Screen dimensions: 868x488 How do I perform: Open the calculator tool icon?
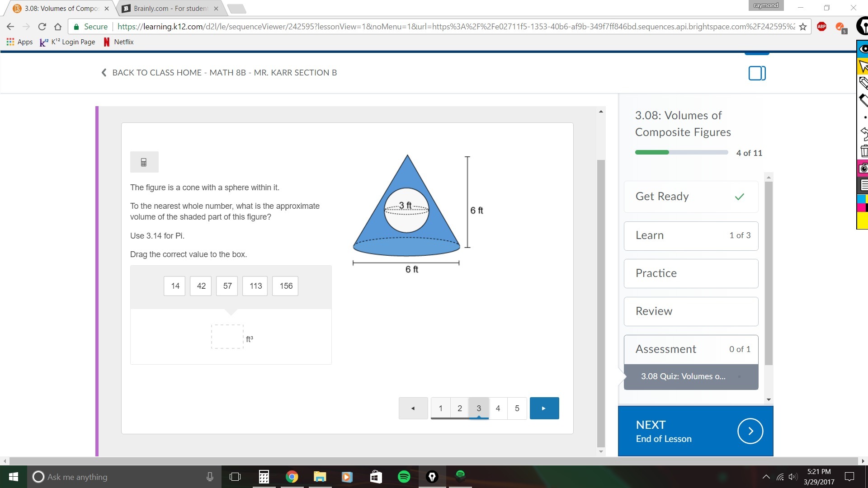144,162
